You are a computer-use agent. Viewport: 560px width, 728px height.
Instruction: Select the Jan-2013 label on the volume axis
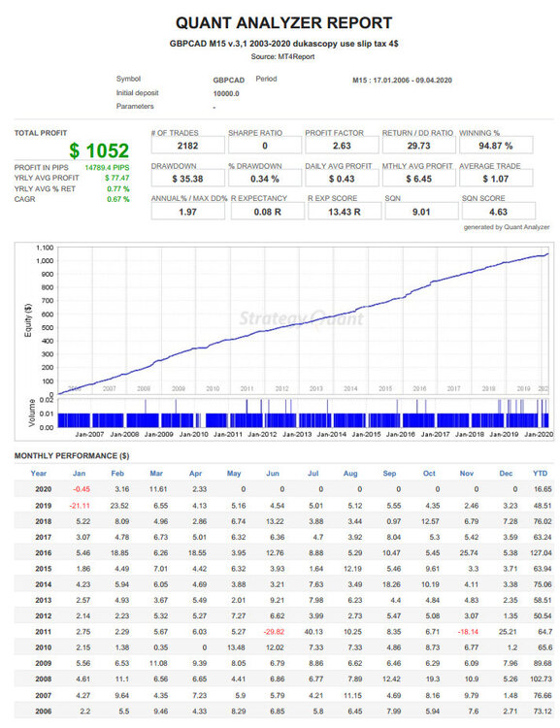(x=297, y=434)
